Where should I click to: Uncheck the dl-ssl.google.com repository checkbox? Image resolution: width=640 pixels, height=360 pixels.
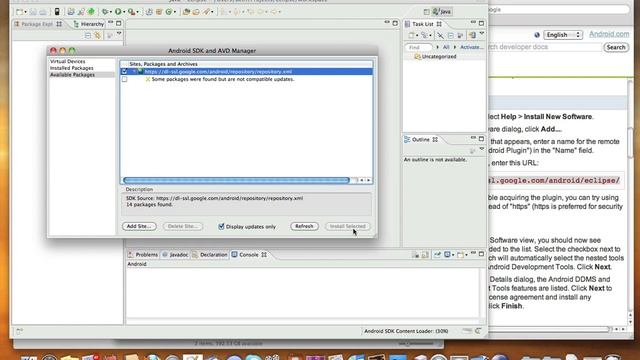click(x=124, y=71)
